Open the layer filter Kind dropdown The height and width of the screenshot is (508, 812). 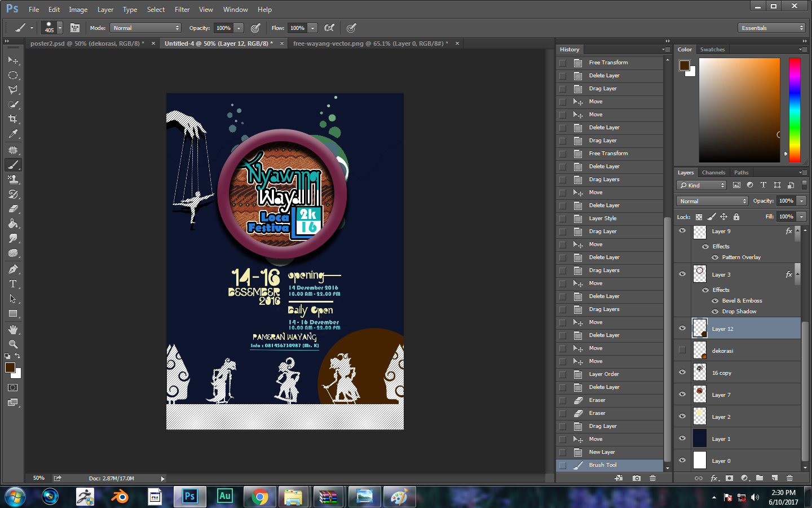[701, 185]
